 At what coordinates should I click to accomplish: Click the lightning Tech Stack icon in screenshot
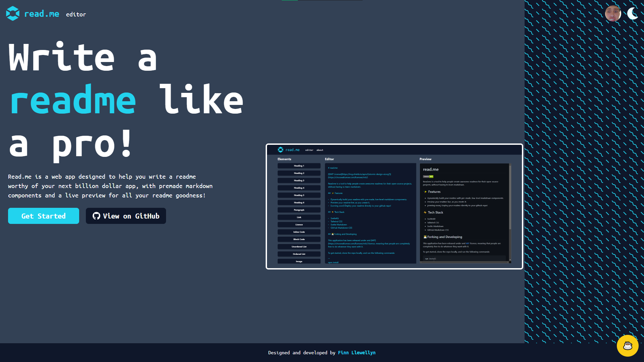click(x=425, y=213)
